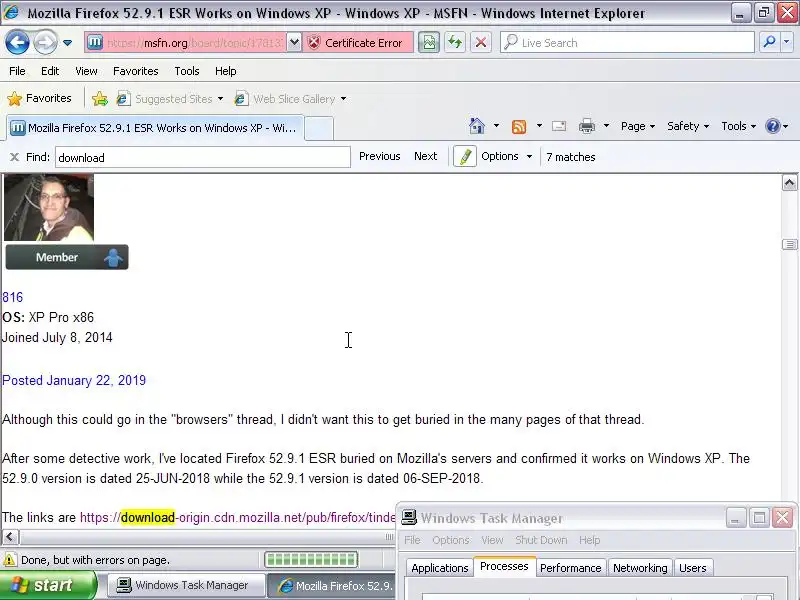The image size is (800, 600).
Task: Toggle the Compatibility View icon
Action: click(x=429, y=43)
